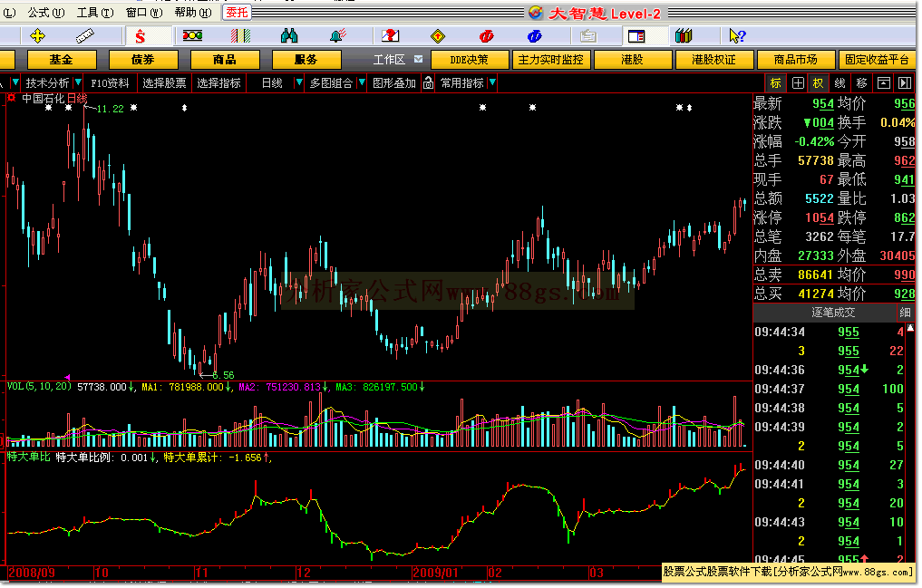Select the 商品 tab
Viewport: 922px width, 588px height.
(x=225, y=60)
